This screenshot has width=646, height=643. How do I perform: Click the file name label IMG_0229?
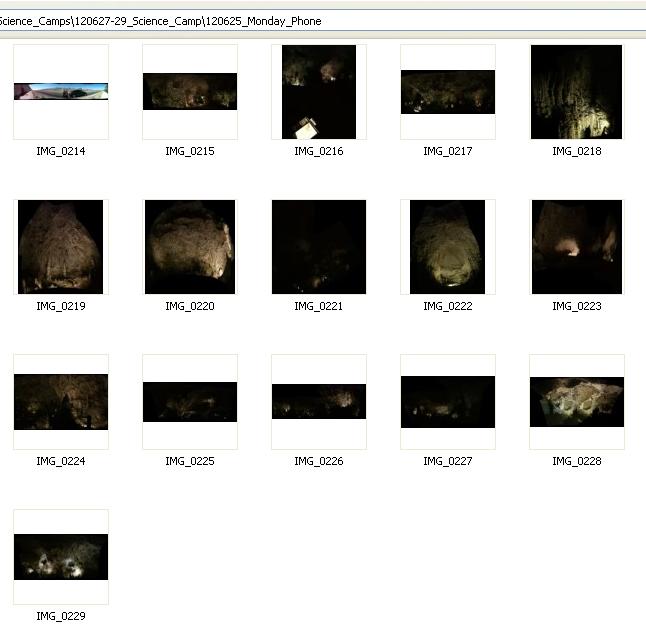pos(61,616)
